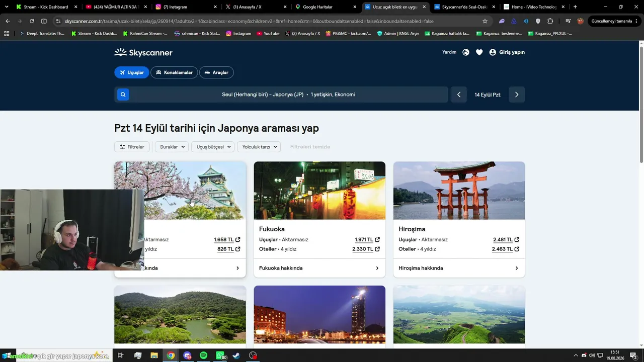Image resolution: width=644 pixels, height=362 pixels.
Task: Expand the Duraklar dropdown
Action: [172, 147]
